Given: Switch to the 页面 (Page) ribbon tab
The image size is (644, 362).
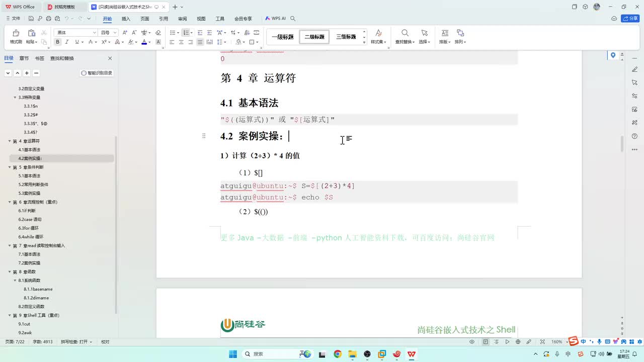Looking at the screenshot, I should coord(145,19).
